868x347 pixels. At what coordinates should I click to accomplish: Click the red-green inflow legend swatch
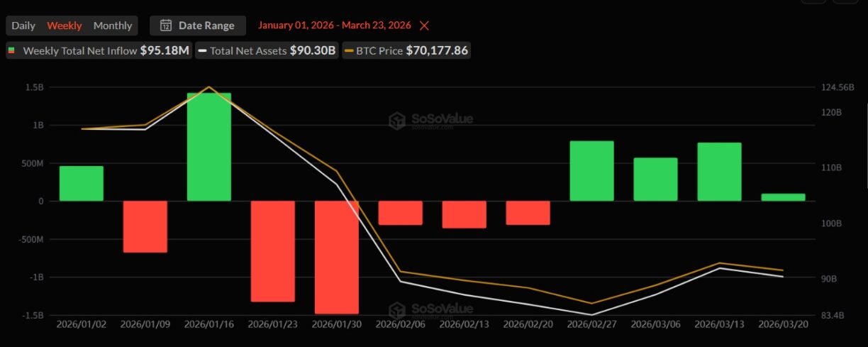pyautogui.click(x=11, y=50)
